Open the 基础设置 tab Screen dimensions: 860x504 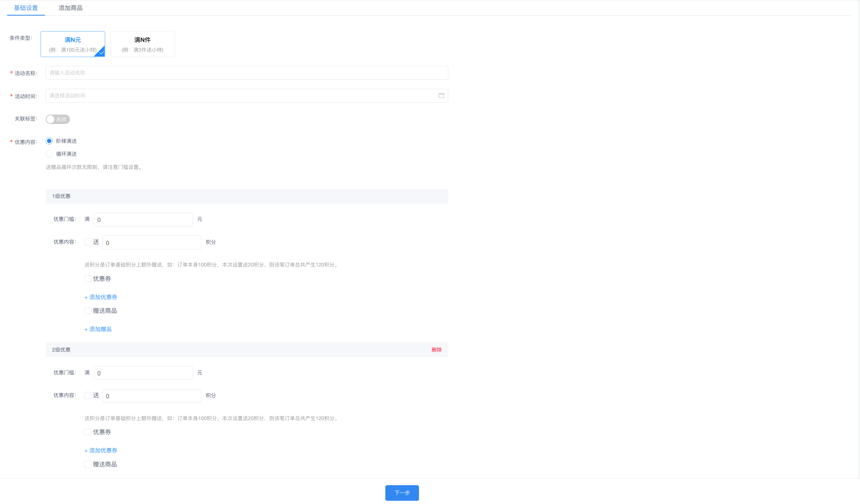(26, 8)
